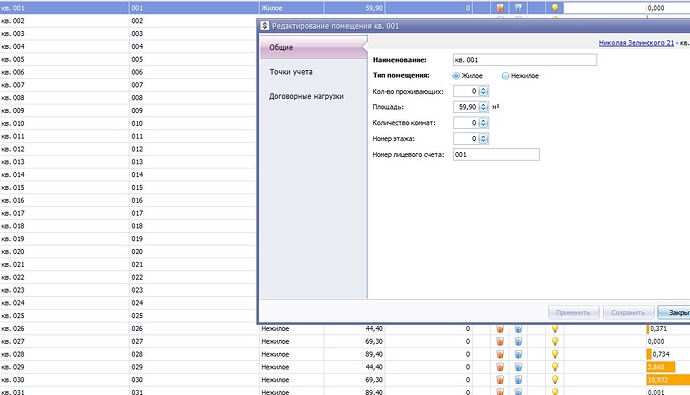690x395 pixels.
Task: Click the cold water glass icon in row кв. 001
Action: pyautogui.click(x=518, y=8)
